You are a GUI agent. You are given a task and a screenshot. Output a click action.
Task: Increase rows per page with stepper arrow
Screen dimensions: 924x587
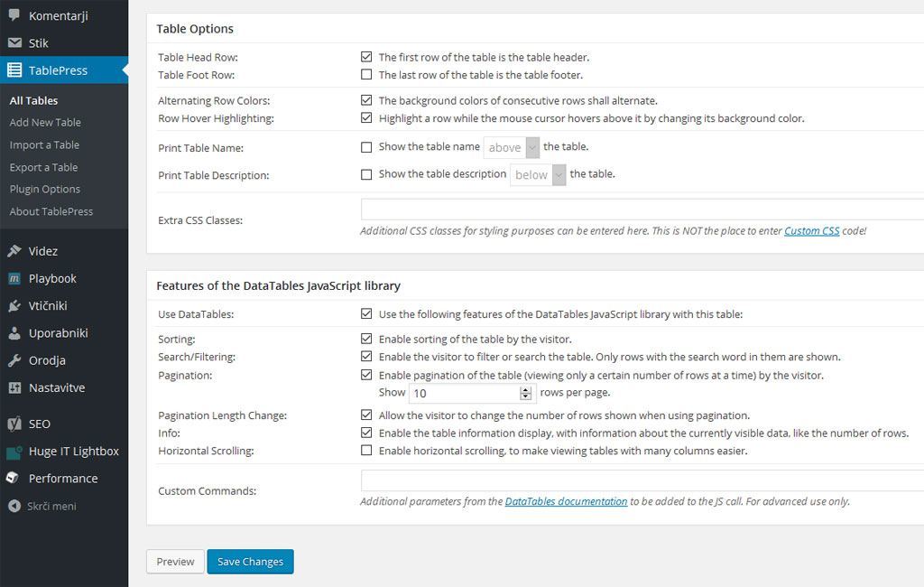526,389
